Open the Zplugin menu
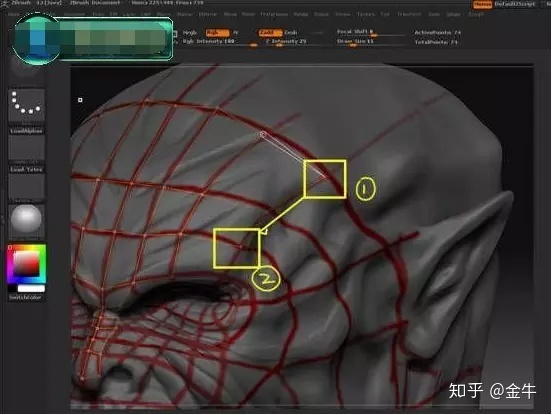552x415 pixels. point(453,14)
